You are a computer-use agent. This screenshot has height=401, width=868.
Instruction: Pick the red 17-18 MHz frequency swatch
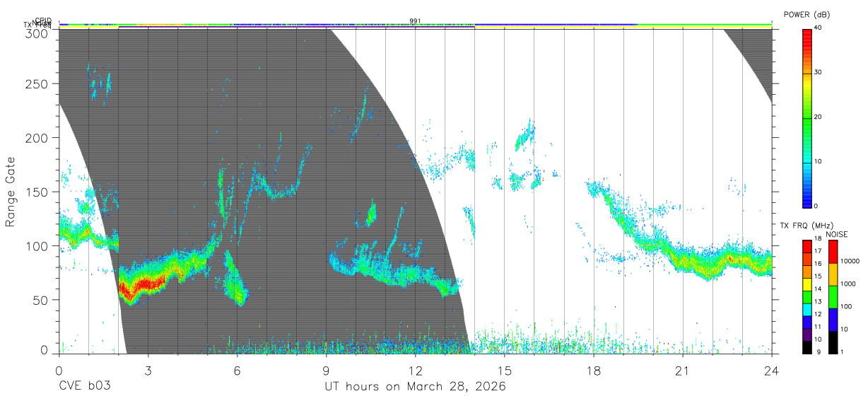coord(807,247)
